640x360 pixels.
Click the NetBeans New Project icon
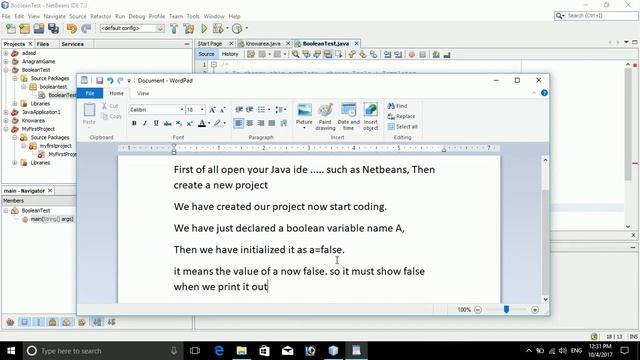click(x=24, y=29)
